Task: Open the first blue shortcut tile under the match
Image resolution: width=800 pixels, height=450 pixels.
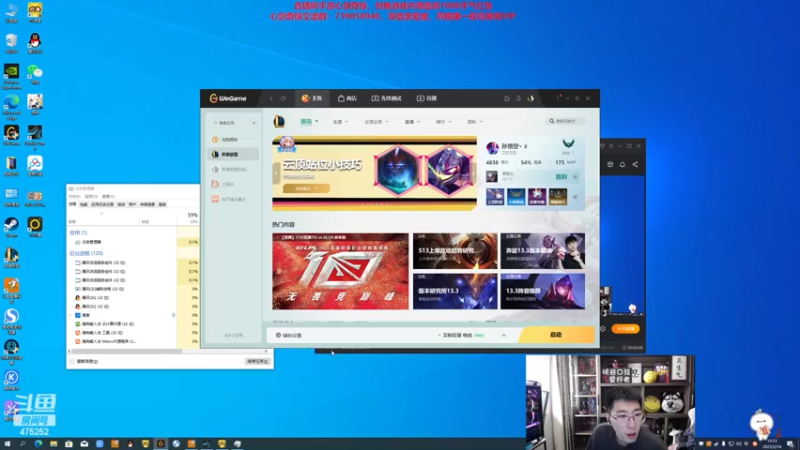Action: 494,196
